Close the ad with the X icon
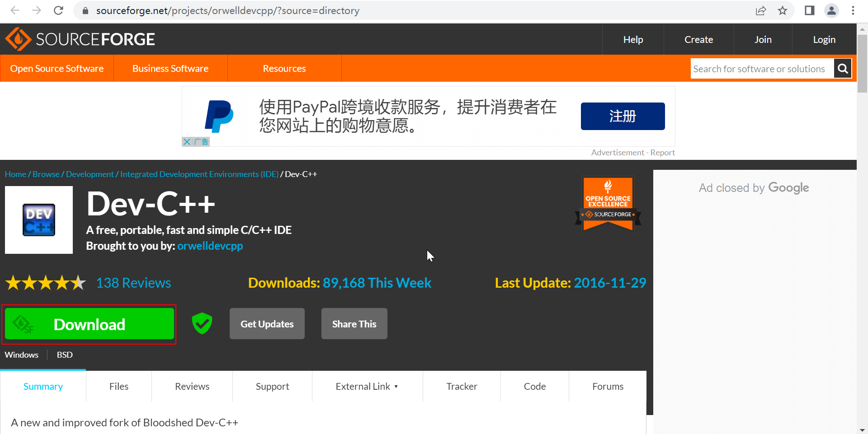Viewport: 868px width, 434px height. pos(187,142)
